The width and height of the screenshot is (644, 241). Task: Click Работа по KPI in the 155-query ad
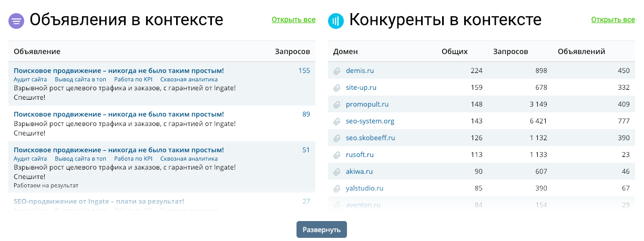133,79
